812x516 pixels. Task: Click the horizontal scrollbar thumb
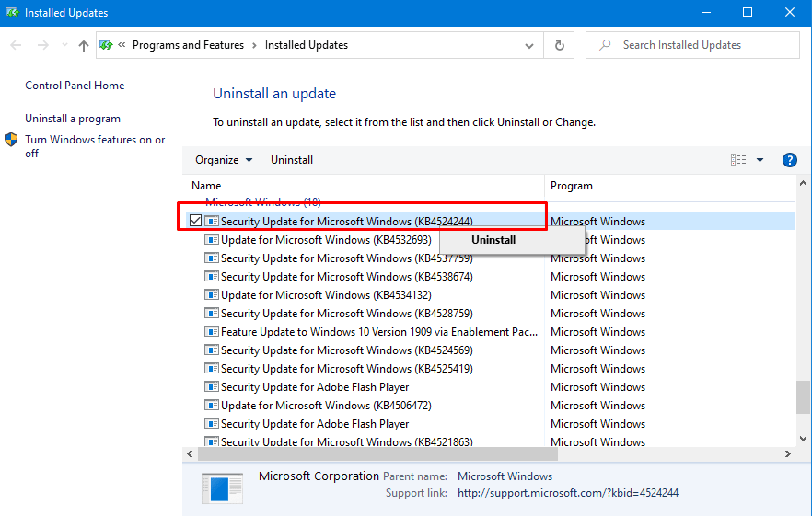coord(378,453)
